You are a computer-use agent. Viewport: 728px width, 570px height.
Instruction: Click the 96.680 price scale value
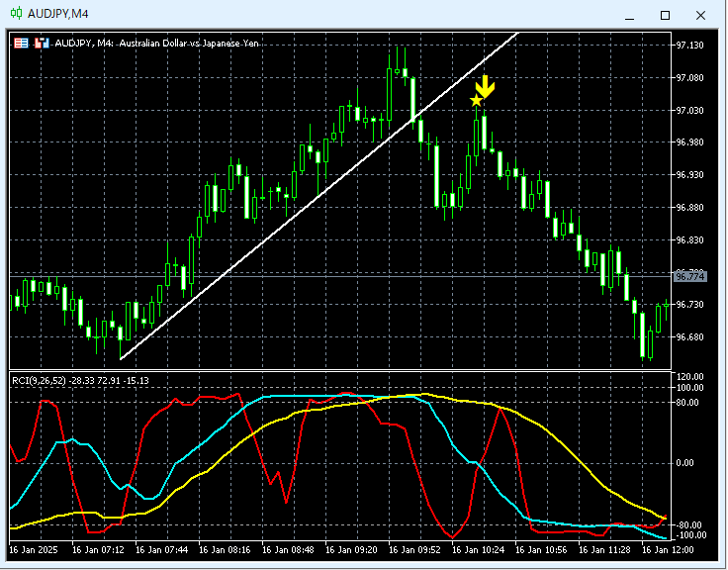click(x=689, y=336)
